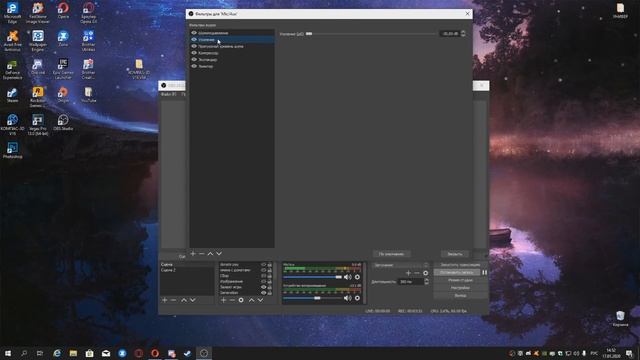Lock the Захват игры source
Image resolution: width=640 pixels, height=360 pixels.
(269, 287)
